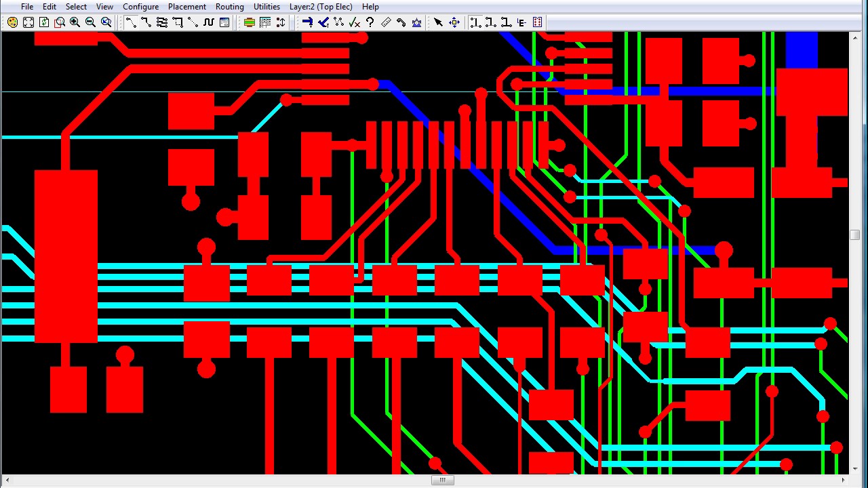This screenshot has height=488, width=868.
Task: Select the third track corner style icon
Action: [506, 22]
